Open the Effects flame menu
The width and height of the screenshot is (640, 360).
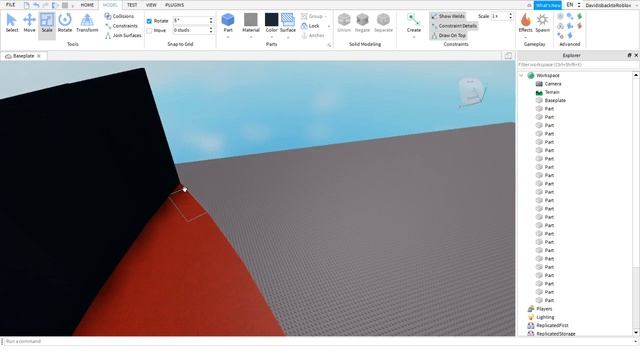pos(525,23)
